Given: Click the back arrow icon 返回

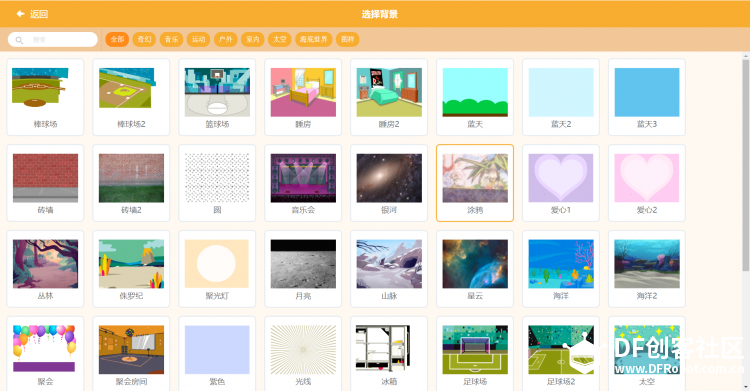Looking at the screenshot, I should point(20,14).
